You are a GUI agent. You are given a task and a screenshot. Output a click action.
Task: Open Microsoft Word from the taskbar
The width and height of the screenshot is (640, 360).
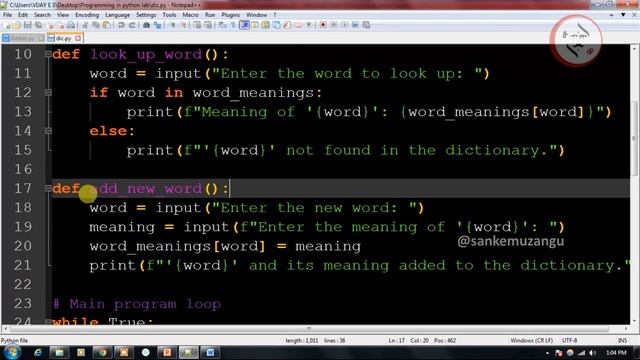click(x=210, y=352)
